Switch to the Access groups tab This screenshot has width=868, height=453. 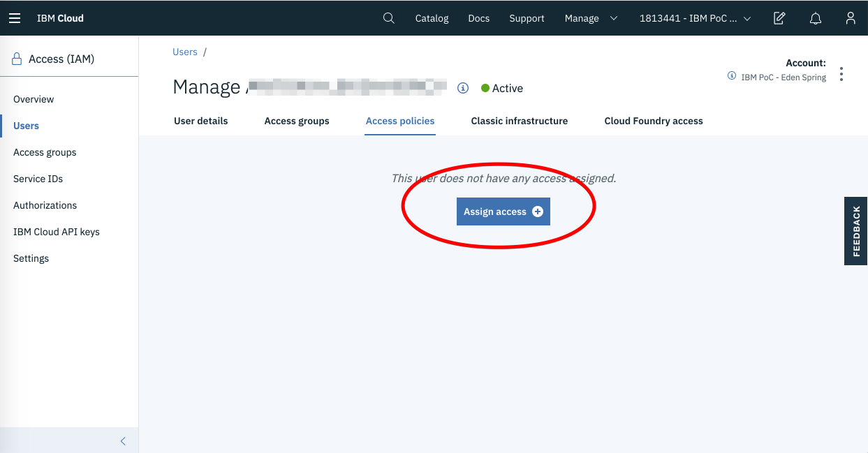(x=297, y=121)
